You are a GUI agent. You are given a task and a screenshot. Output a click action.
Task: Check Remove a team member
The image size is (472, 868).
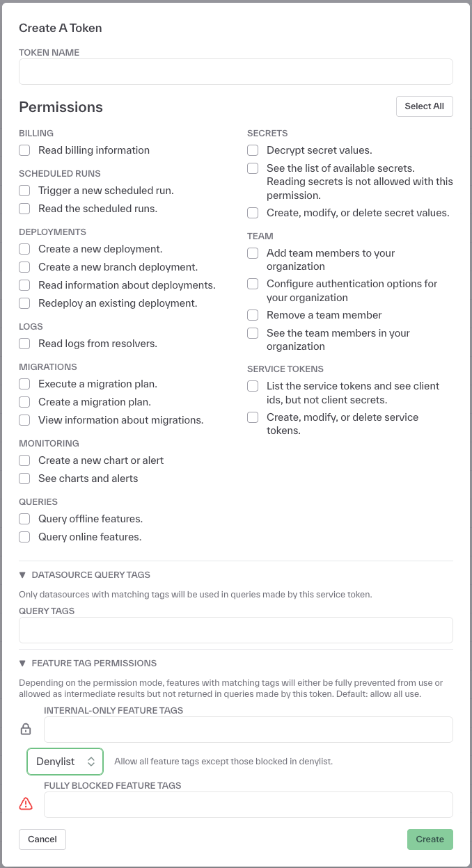(253, 315)
